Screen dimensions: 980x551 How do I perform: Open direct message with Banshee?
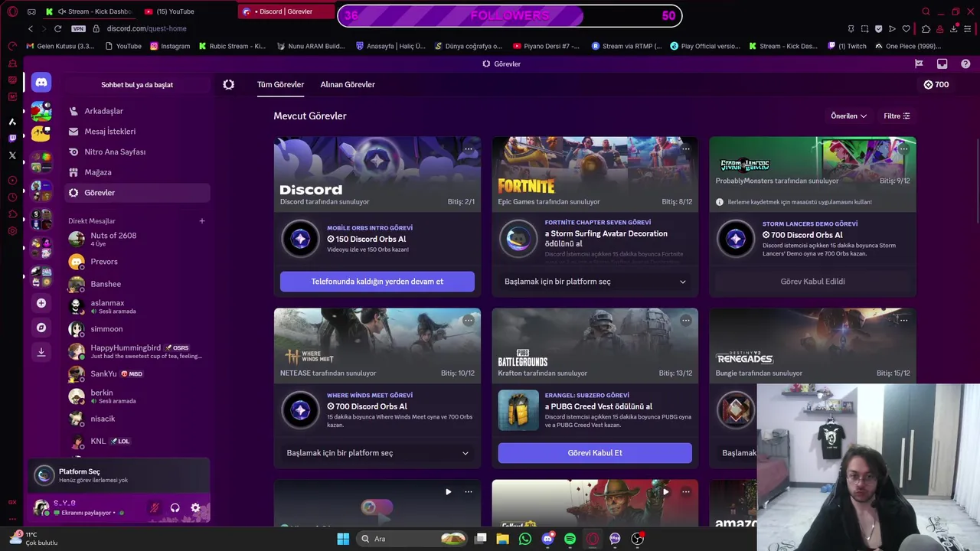tap(137, 284)
